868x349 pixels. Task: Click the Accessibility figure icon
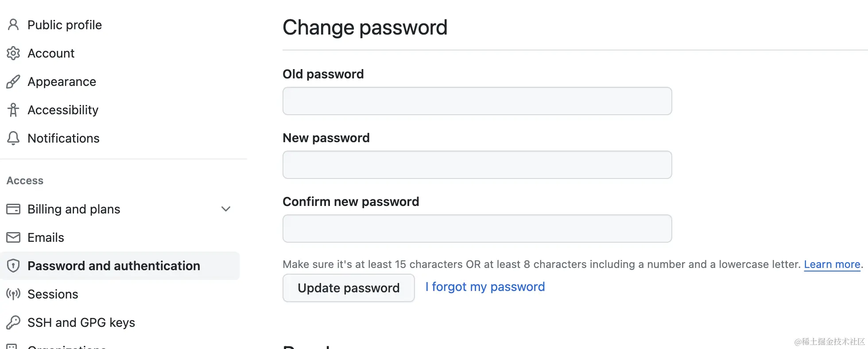coord(13,110)
